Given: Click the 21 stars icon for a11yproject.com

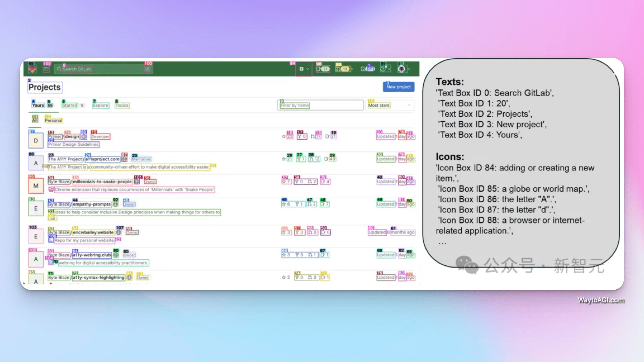Looking at the screenshot, I should 287,159.
